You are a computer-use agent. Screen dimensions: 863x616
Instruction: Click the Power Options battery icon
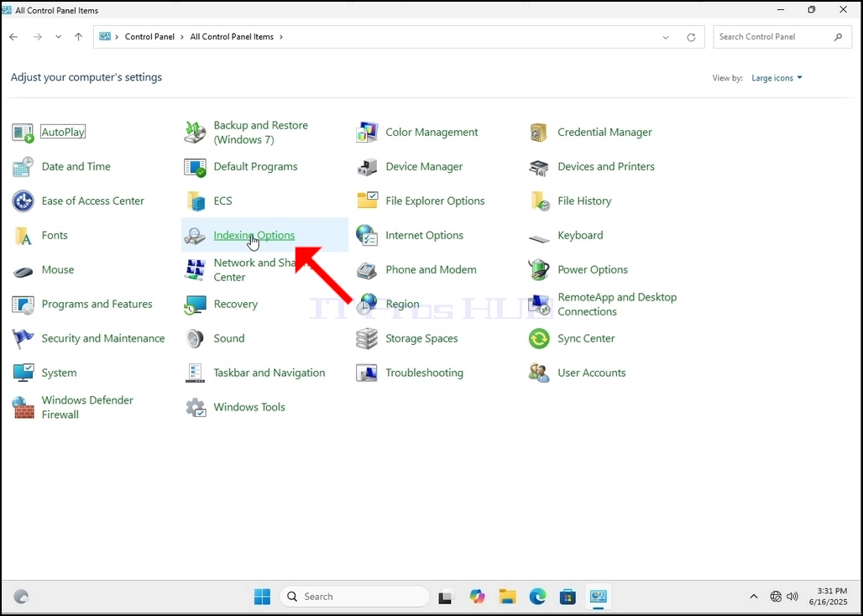[539, 270]
